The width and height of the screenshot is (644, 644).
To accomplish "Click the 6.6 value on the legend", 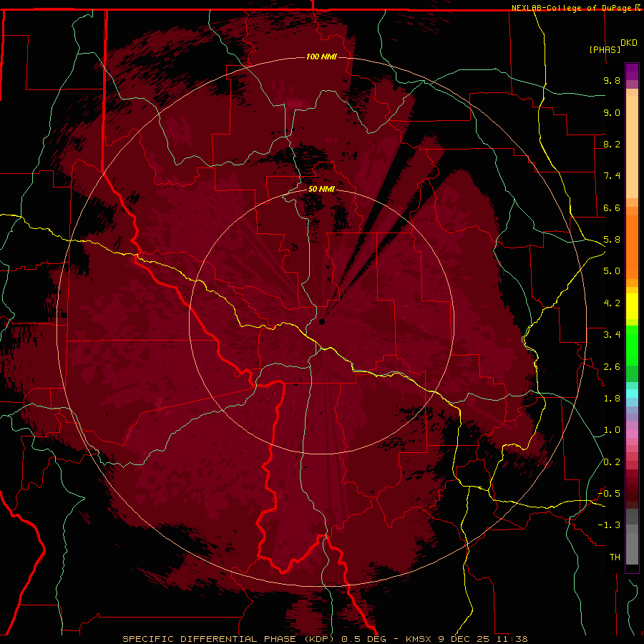I will pyautogui.click(x=612, y=208).
